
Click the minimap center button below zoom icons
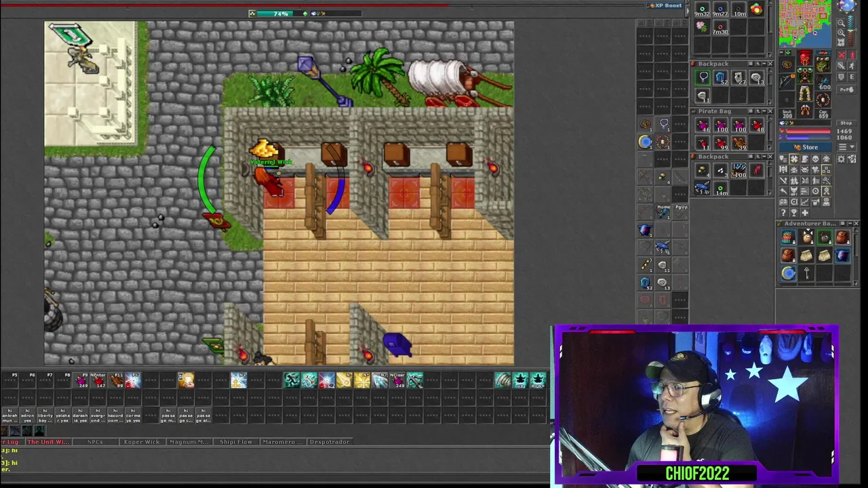pos(842,42)
